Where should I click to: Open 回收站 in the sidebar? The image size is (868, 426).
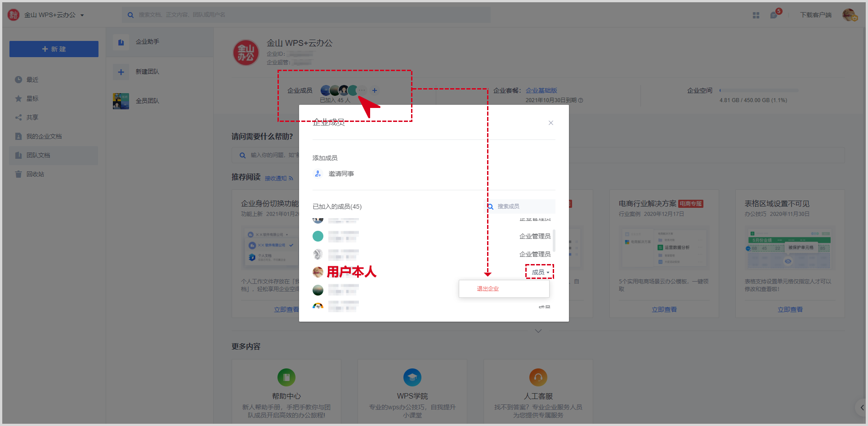point(54,174)
